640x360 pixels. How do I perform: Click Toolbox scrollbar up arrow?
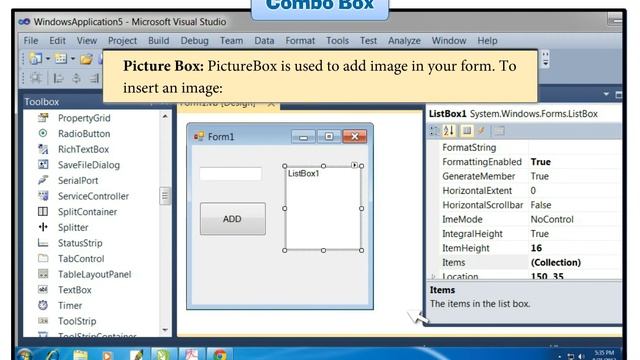point(165,116)
